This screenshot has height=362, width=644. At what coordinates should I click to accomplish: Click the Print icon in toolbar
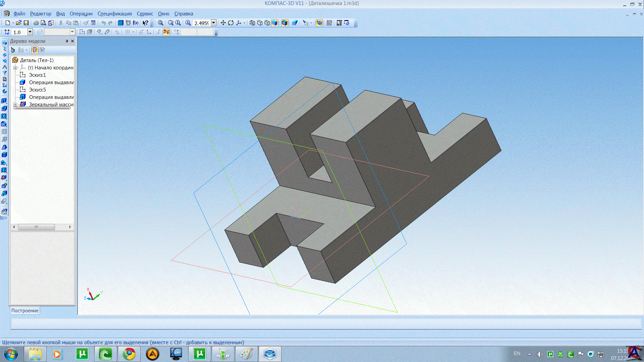[36, 23]
